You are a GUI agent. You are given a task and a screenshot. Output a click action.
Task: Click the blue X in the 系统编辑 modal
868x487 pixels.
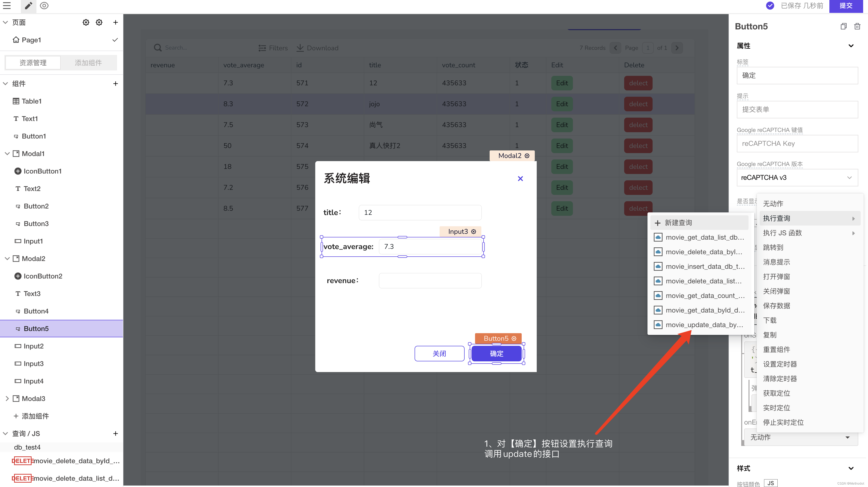(x=520, y=179)
